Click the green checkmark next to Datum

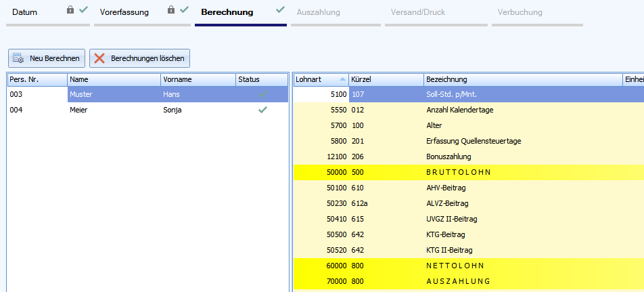click(x=83, y=10)
